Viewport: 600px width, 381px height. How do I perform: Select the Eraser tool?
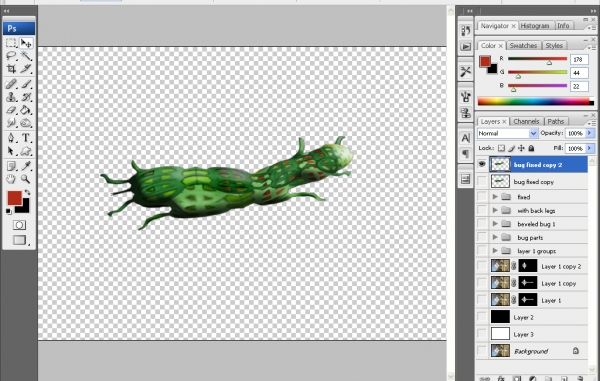pyautogui.click(x=11, y=110)
